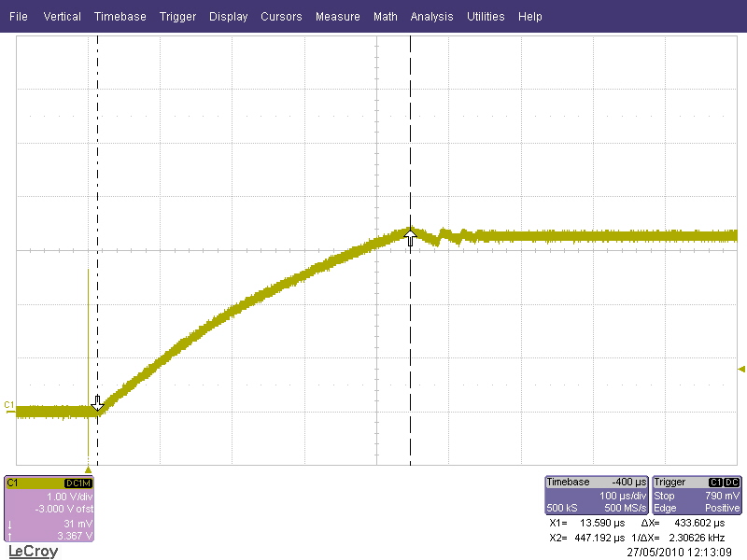Click the X1= 13.590 µs readout

coord(587,523)
